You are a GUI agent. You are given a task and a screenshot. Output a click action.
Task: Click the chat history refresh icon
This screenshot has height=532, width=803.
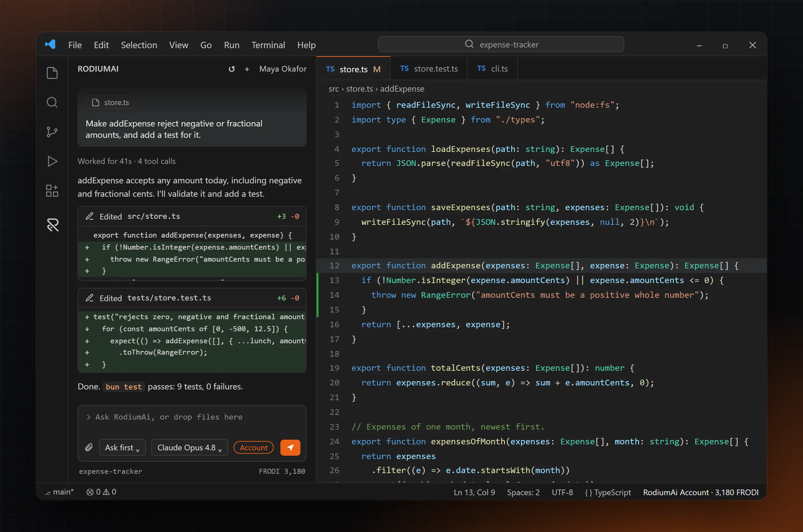coord(232,69)
